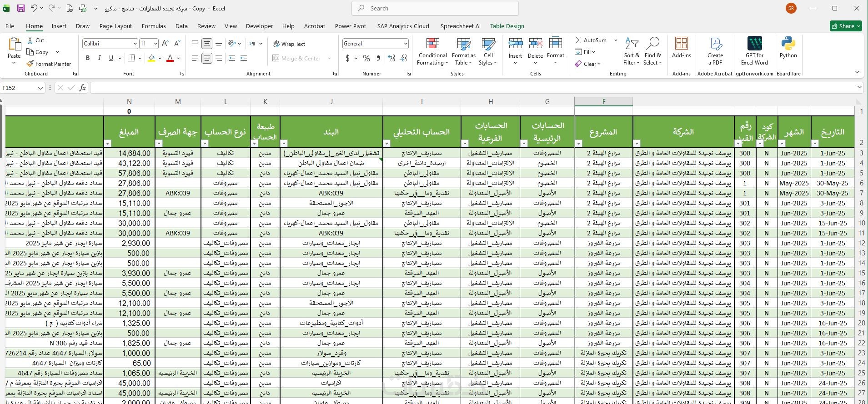Open the File menu
Screen dimensions: 868x404
tap(10, 26)
